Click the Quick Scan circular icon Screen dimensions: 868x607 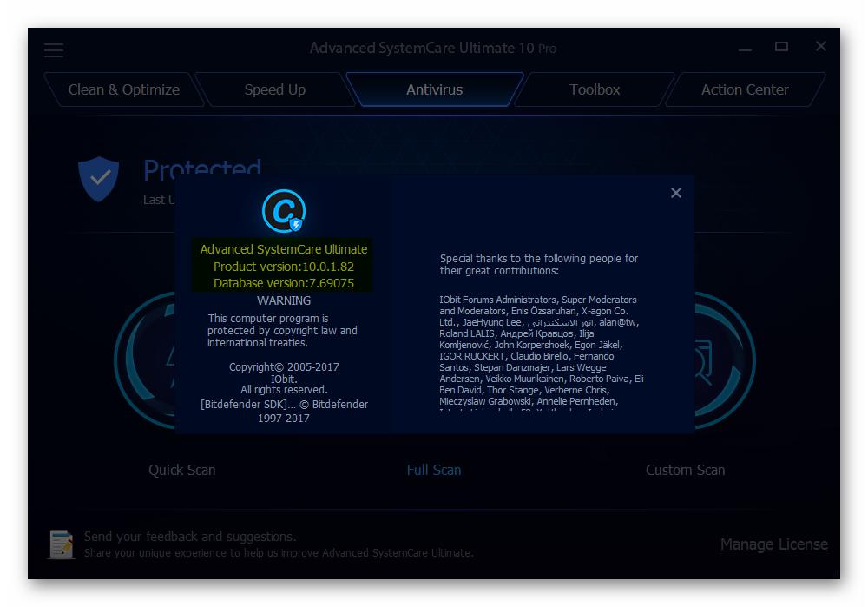tap(145, 360)
